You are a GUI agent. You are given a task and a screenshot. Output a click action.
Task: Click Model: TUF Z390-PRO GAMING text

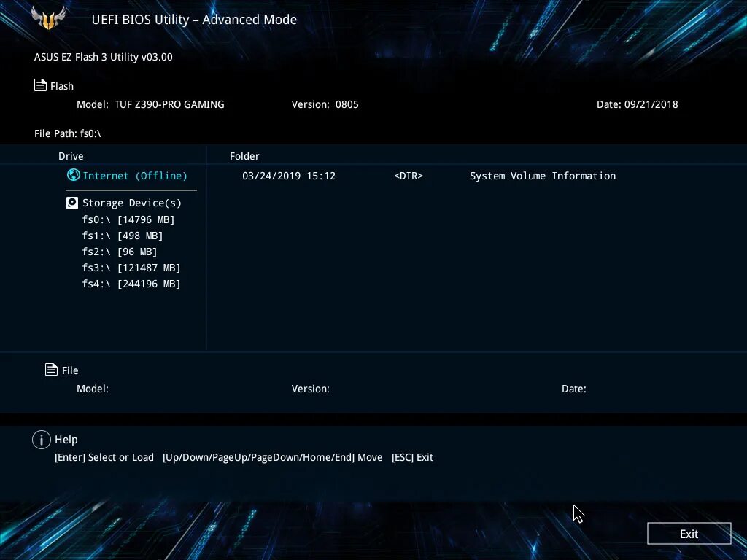click(150, 104)
